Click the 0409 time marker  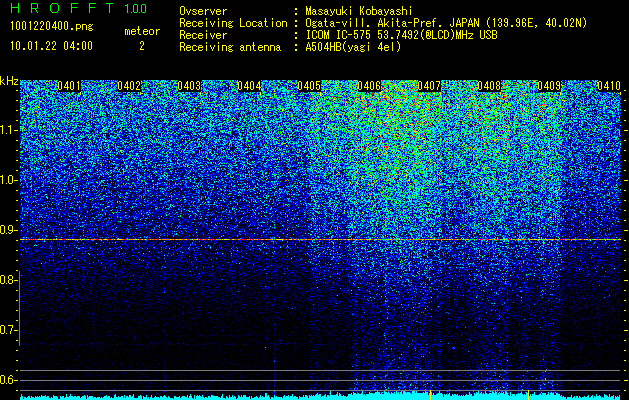click(x=549, y=86)
